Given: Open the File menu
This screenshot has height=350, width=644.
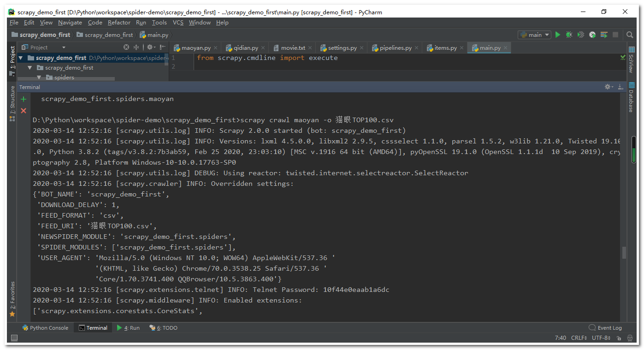Looking at the screenshot, I should click(x=14, y=23).
